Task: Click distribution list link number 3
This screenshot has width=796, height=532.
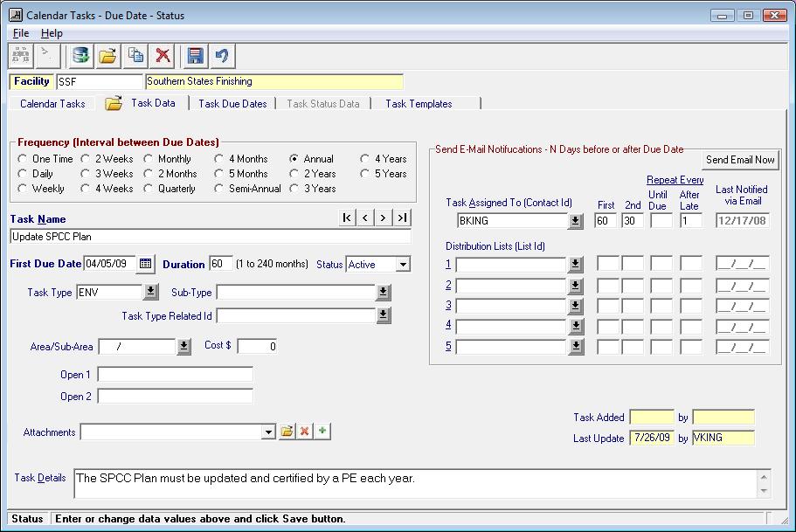Action: pyautogui.click(x=448, y=305)
